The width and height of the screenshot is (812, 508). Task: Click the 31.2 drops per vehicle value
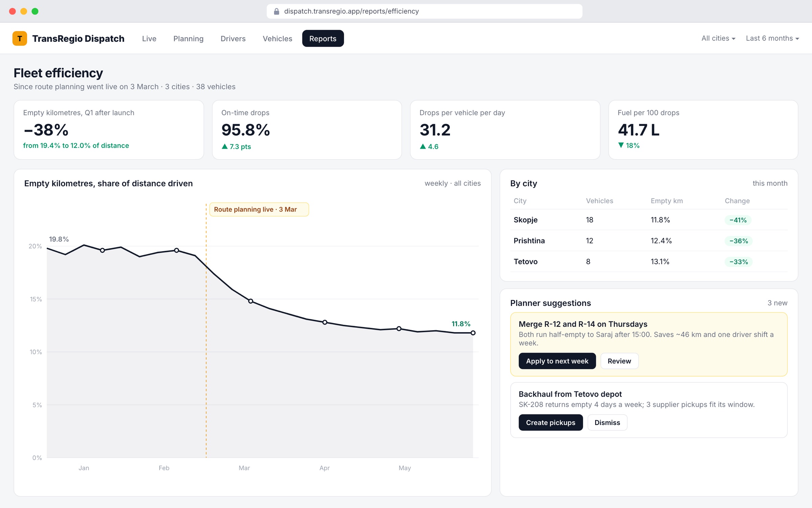pos(435,130)
